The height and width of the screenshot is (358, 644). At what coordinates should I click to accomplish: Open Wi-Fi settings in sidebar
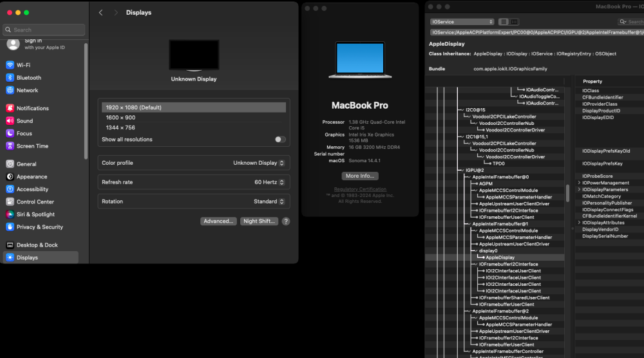(23, 65)
